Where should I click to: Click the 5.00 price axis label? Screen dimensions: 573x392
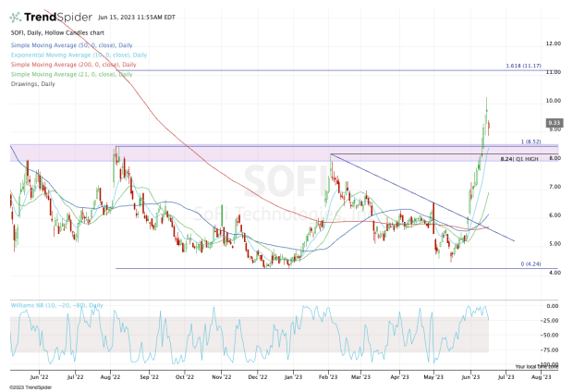[x=555, y=243]
